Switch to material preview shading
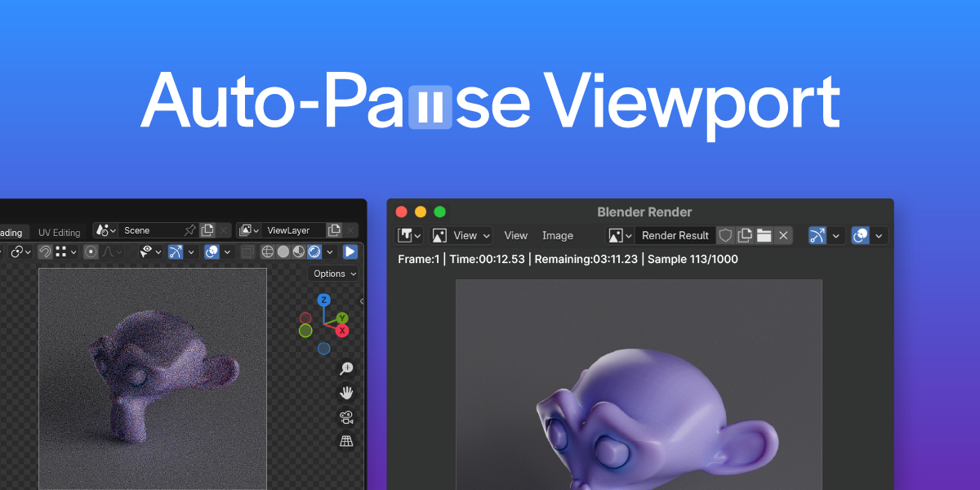Screen dimensions: 980x490 [299, 252]
